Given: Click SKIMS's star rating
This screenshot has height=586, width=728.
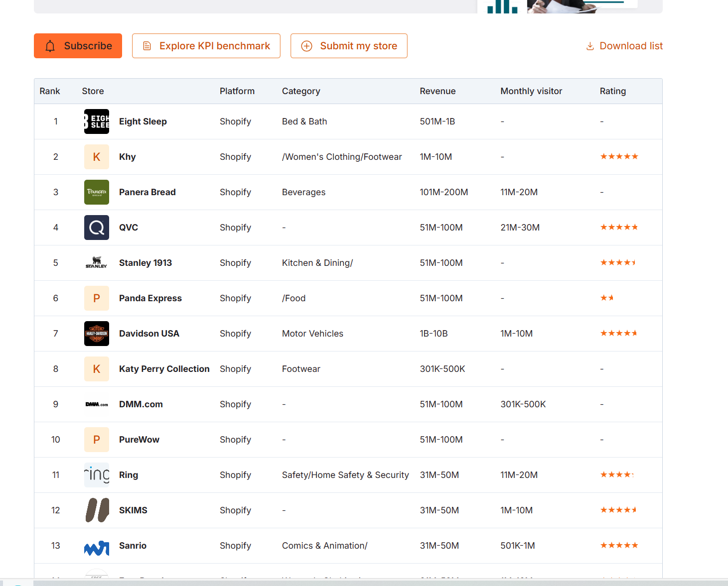Looking at the screenshot, I should pos(619,510).
